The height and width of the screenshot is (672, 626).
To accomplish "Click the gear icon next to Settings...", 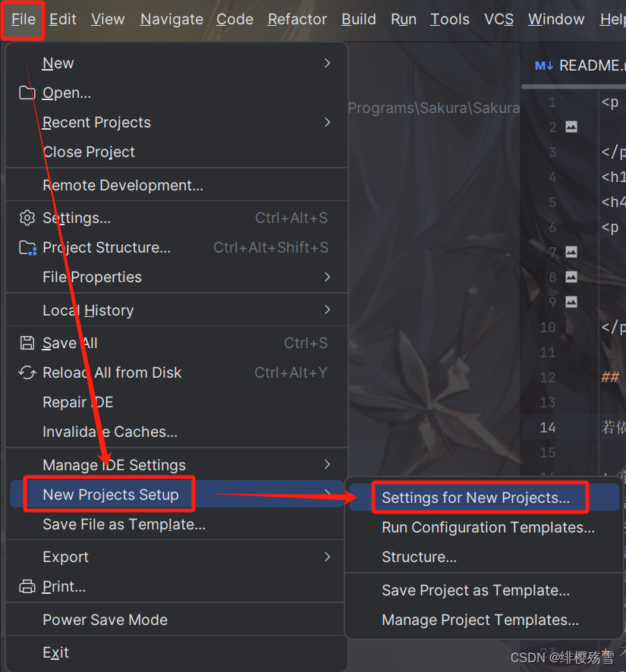I will [x=27, y=218].
